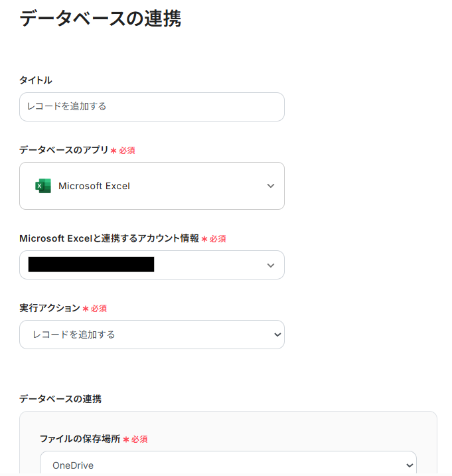
Task: Click the OneDrive value in save location
Action: point(73,465)
